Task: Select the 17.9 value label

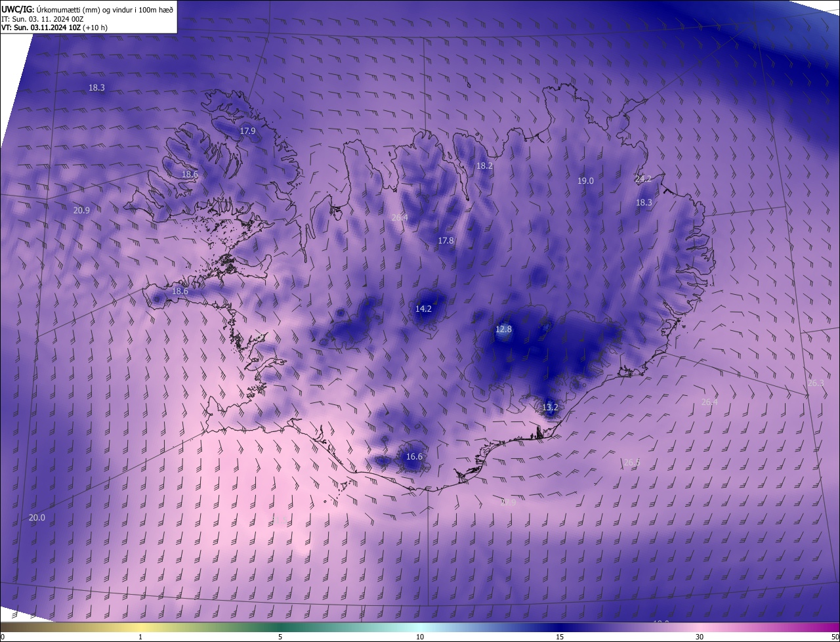Action: click(x=247, y=131)
